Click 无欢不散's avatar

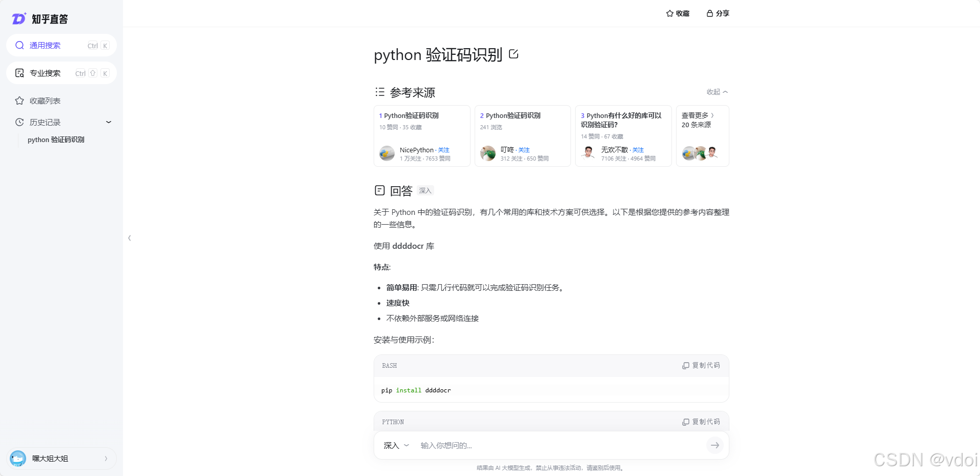[x=588, y=153]
